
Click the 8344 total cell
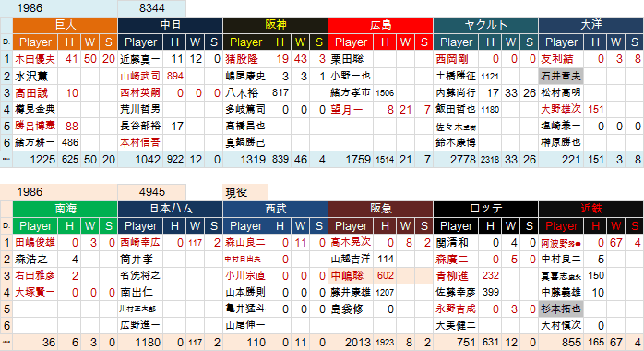point(152,8)
